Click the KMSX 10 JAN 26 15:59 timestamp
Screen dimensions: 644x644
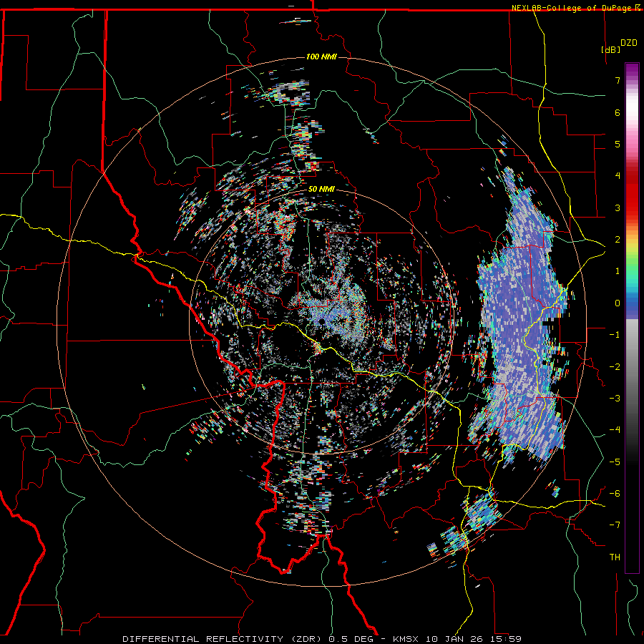457,639
